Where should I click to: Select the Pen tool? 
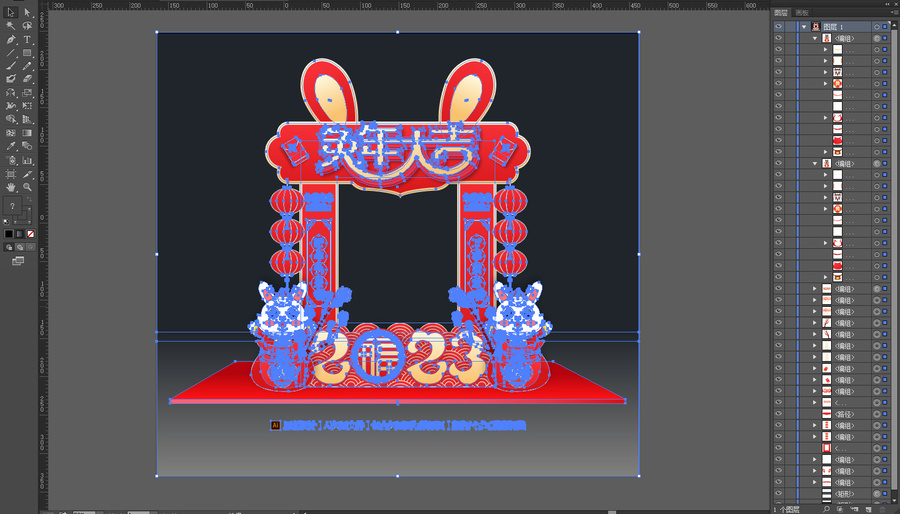point(11,40)
